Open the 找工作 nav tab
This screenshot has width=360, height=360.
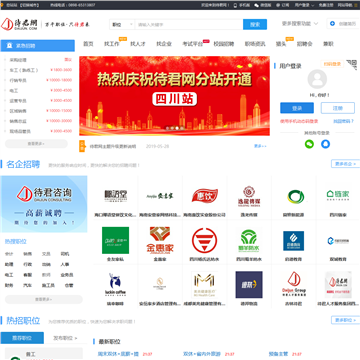[x=112, y=44]
